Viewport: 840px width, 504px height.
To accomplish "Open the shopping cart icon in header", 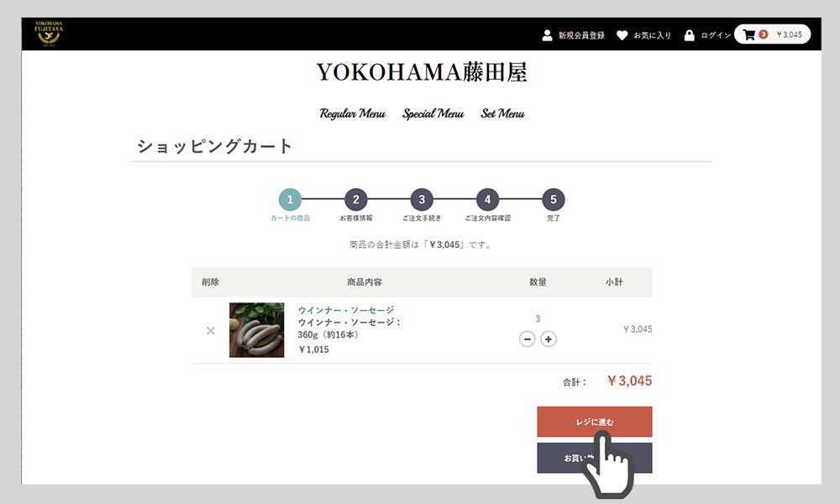I will tap(749, 34).
